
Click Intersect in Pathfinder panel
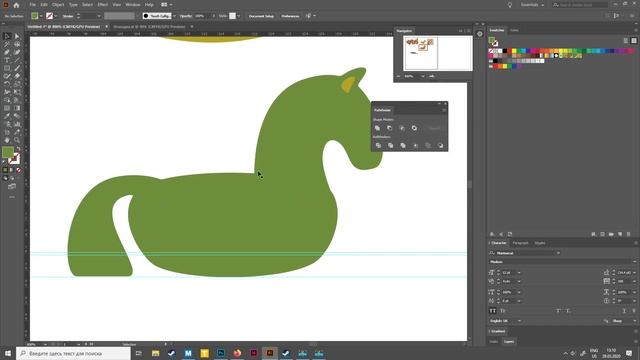tap(402, 128)
